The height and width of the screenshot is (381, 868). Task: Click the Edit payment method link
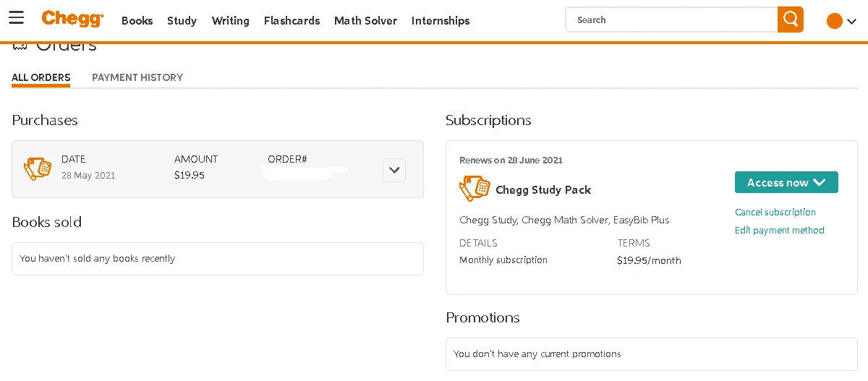780,230
